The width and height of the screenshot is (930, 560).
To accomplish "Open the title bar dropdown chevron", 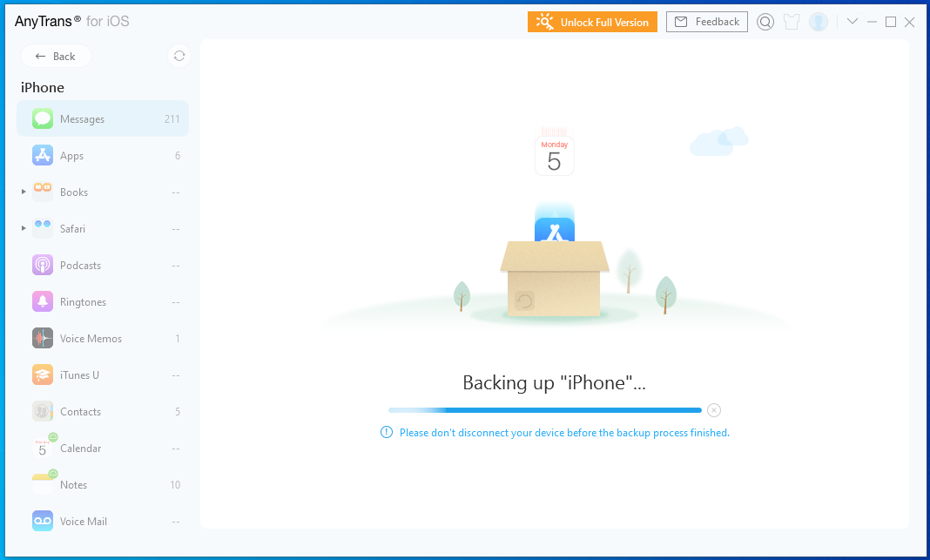I will [x=852, y=22].
